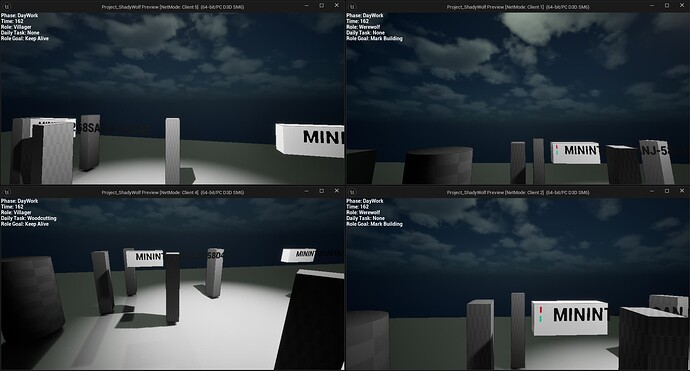Viewport: 690px width, 371px height.
Task: Click the MINI sign on the right of Client 5 viewport
Action: (x=310, y=140)
